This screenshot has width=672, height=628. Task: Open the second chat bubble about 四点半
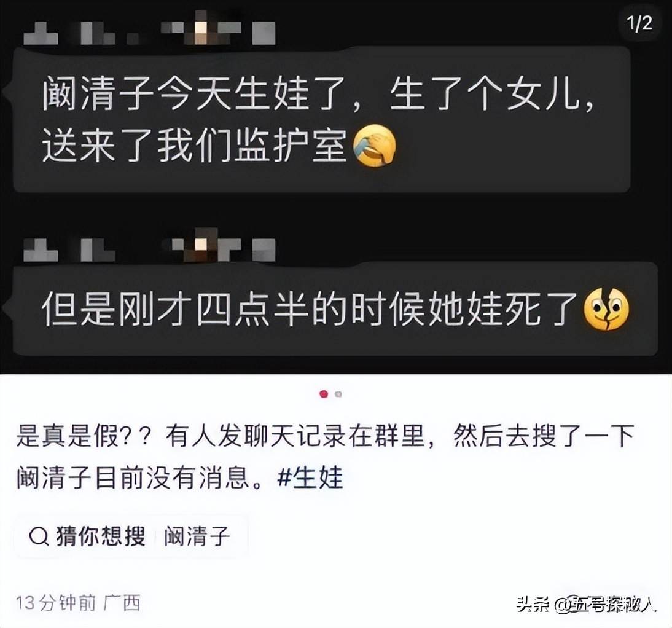pos(335,309)
